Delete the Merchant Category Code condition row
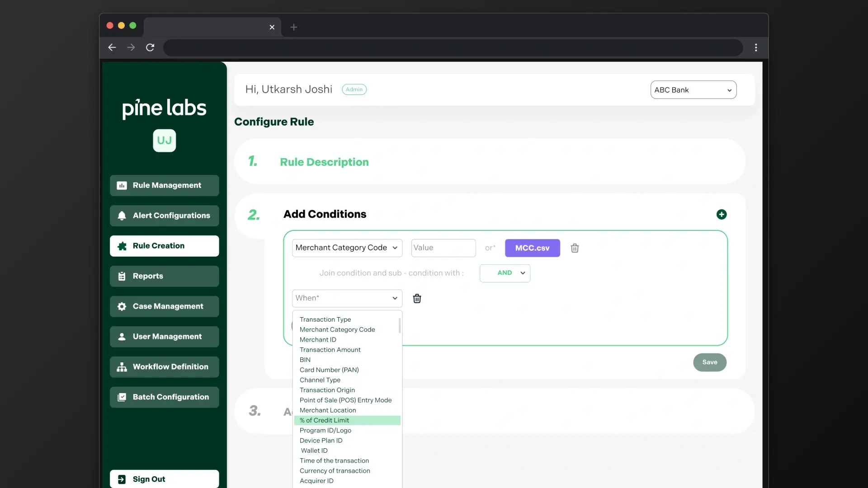Image resolution: width=868 pixels, height=488 pixels. (x=575, y=248)
